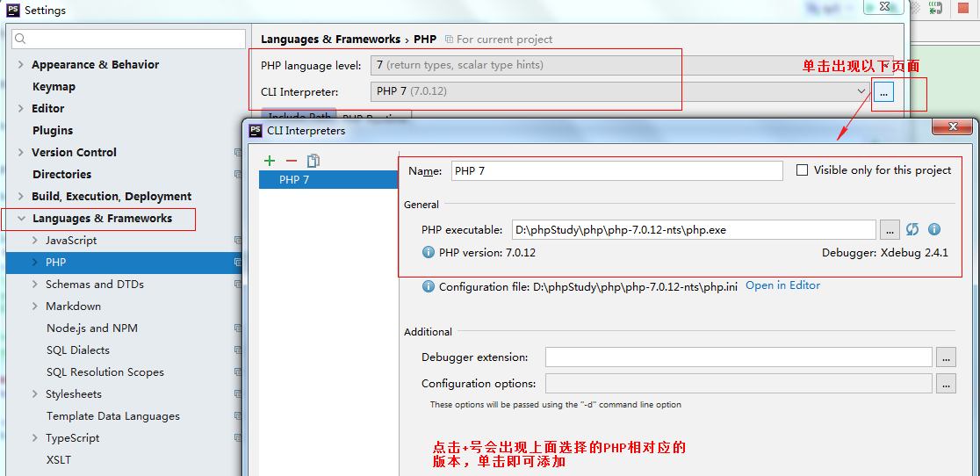Open SQL Dialects settings
This screenshot has height=476, width=980.
point(78,350)
